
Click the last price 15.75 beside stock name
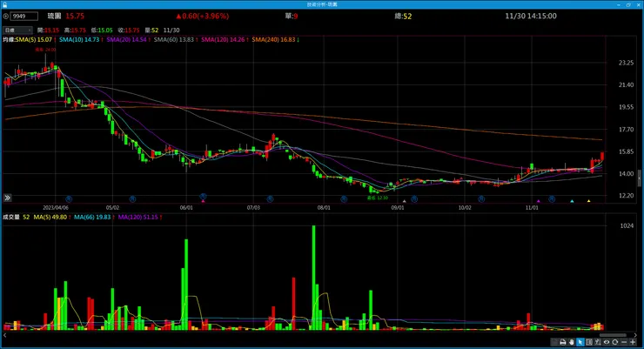[75, 16]
